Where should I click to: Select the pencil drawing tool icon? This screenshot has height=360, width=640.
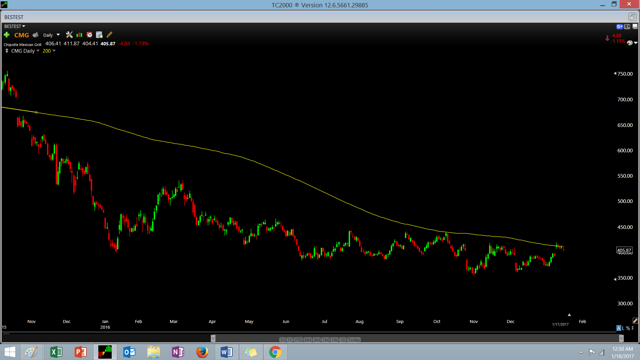coord(109,35)
